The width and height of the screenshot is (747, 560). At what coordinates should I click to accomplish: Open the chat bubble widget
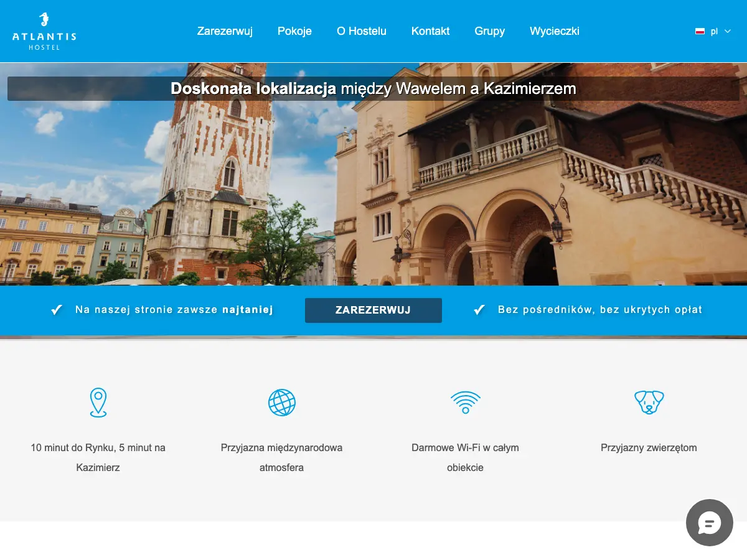(x=710, y=523)
